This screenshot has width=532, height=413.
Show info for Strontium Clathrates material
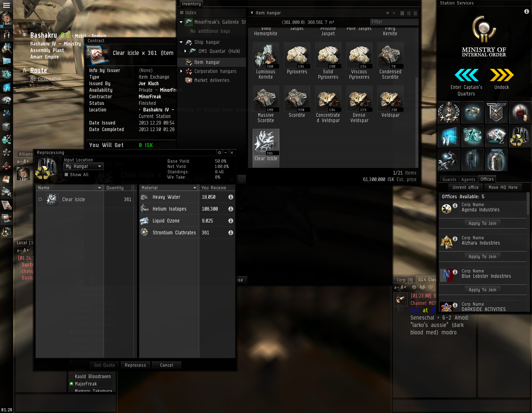point(231,233)
